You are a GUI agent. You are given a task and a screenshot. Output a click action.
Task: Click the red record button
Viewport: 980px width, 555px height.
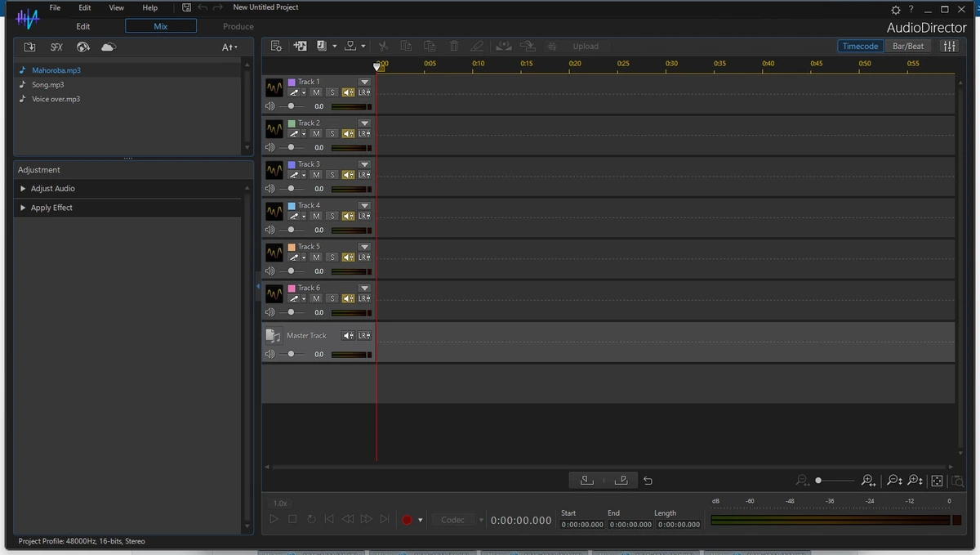pos(407,520)
